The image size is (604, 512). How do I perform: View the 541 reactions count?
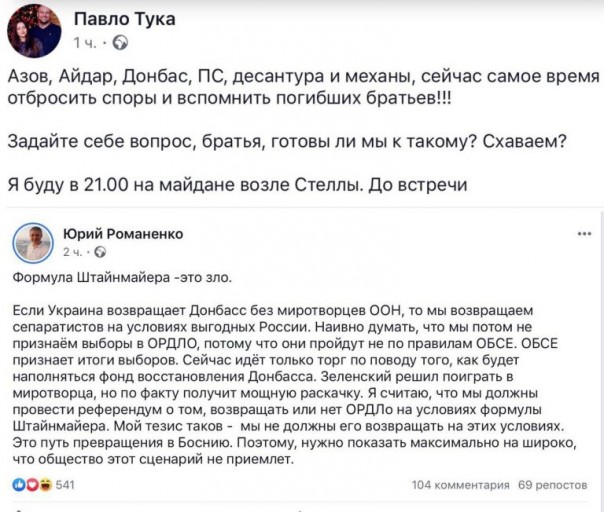tap(65, 484)
